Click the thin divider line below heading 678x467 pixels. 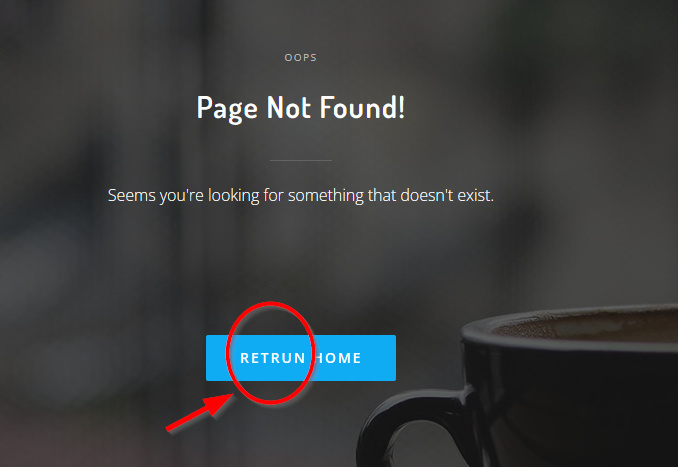[x=301, y=160]
